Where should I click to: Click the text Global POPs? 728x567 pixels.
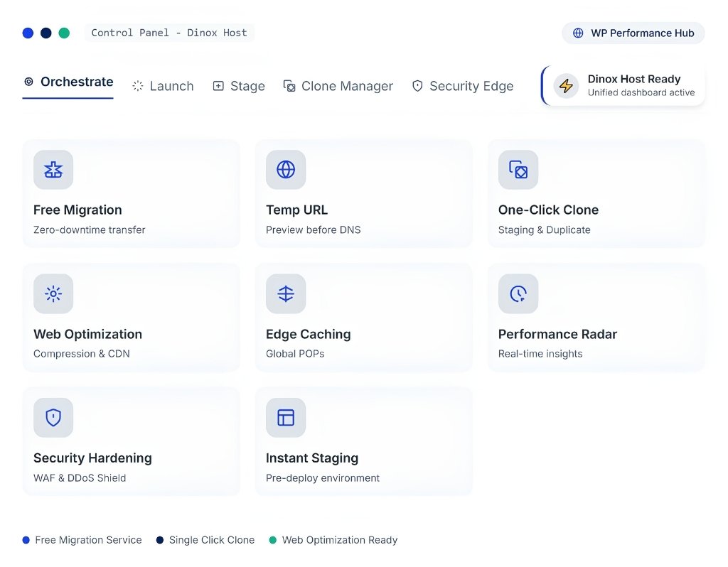(295, 354)
